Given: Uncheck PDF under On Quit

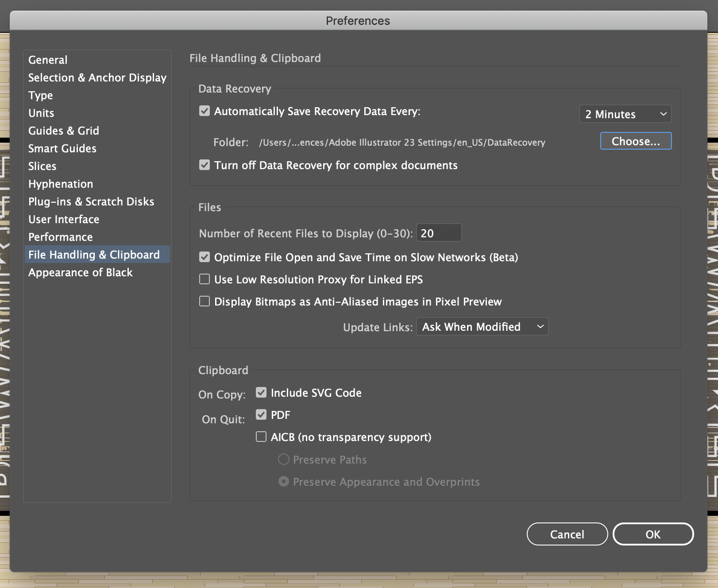Looking at the screenshot, I should point(261,414).
